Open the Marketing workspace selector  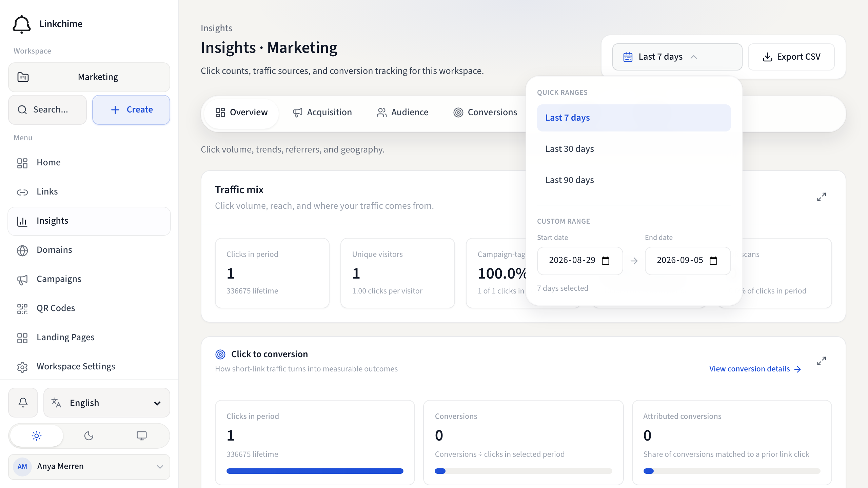click(89, 77)
